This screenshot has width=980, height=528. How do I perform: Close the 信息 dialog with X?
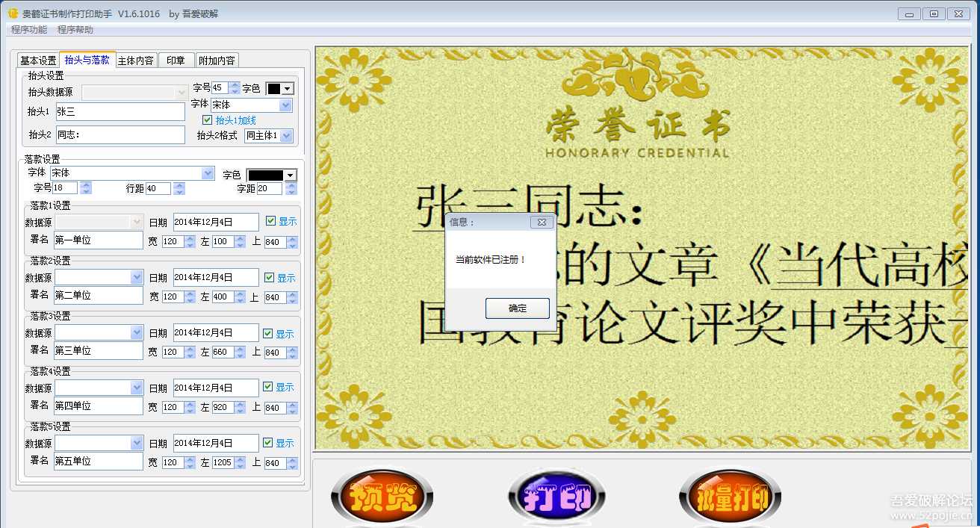coord(542,222)
